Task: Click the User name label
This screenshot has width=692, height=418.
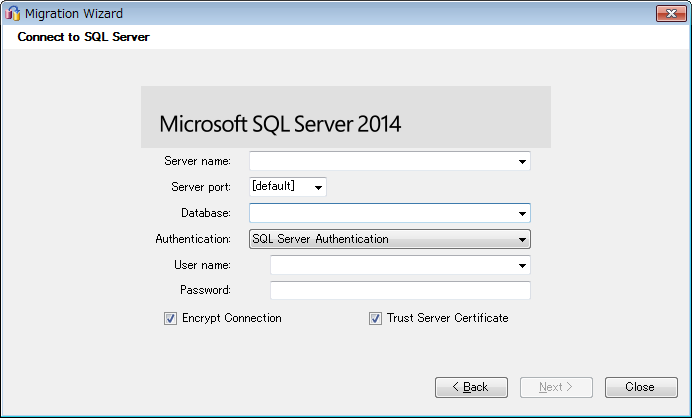Action: [x=202, y=265]
